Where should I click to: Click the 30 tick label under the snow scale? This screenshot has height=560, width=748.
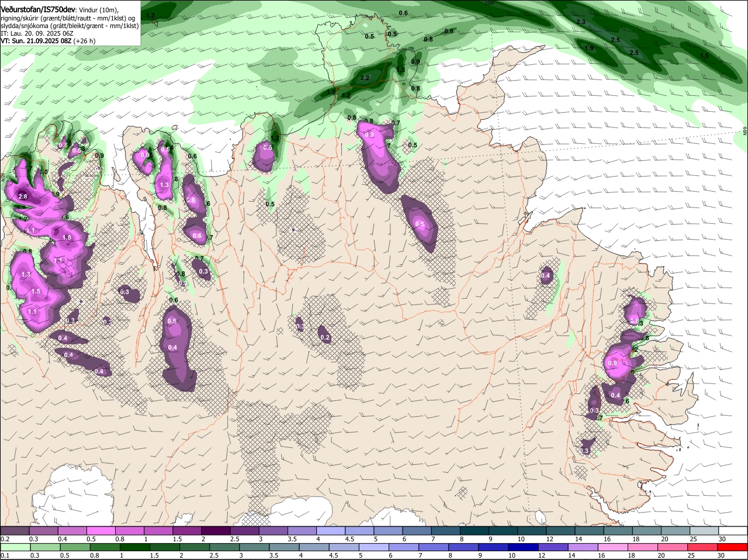(722, 539)
